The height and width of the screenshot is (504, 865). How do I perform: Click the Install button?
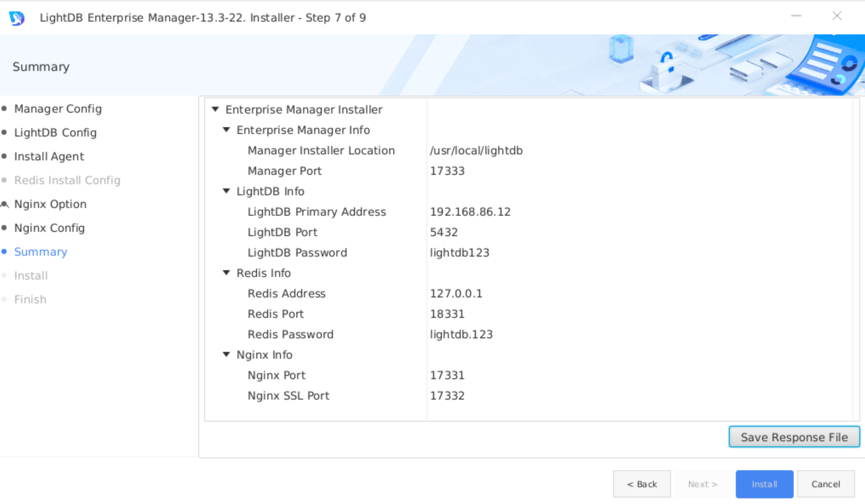click(764, 484)
